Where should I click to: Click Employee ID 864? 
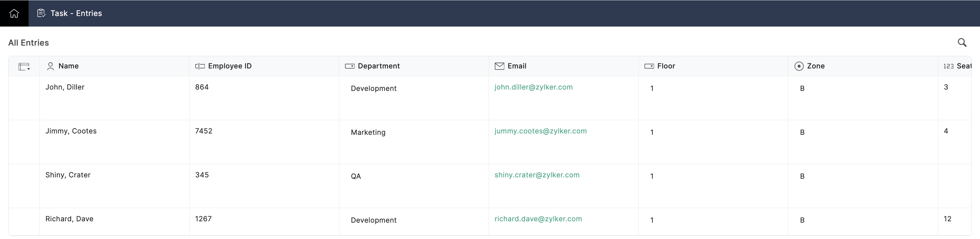click(x=202, y=87)
